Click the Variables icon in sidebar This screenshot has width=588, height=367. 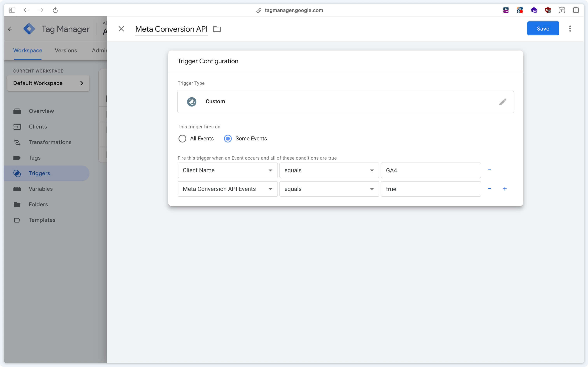17,189
